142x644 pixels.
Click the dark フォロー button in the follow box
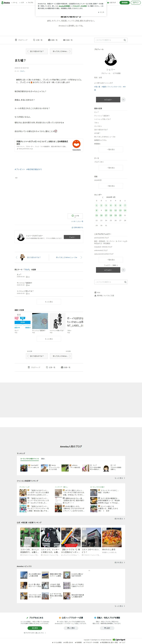(x=72, y=237)
